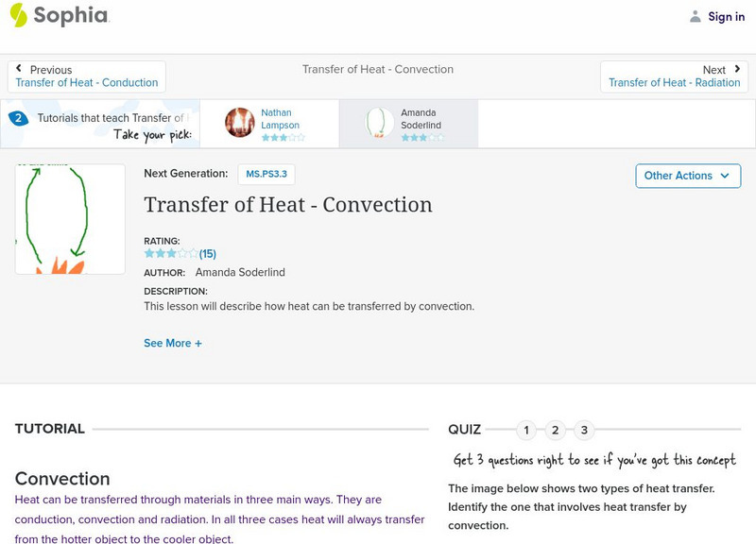Click the blue tutorials count badge
The width and height of the screenshot is (756, 544).
click(x=18, y=118)
